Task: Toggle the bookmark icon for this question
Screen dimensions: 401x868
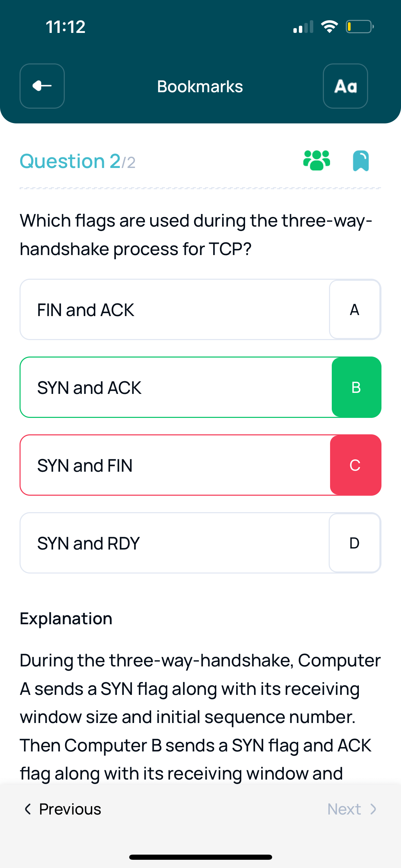Action: [361, 161]
